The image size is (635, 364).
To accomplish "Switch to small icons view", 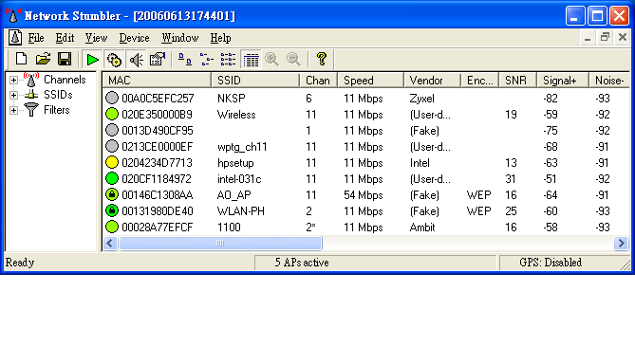I will pyautogui.click(x=207, y=60).
